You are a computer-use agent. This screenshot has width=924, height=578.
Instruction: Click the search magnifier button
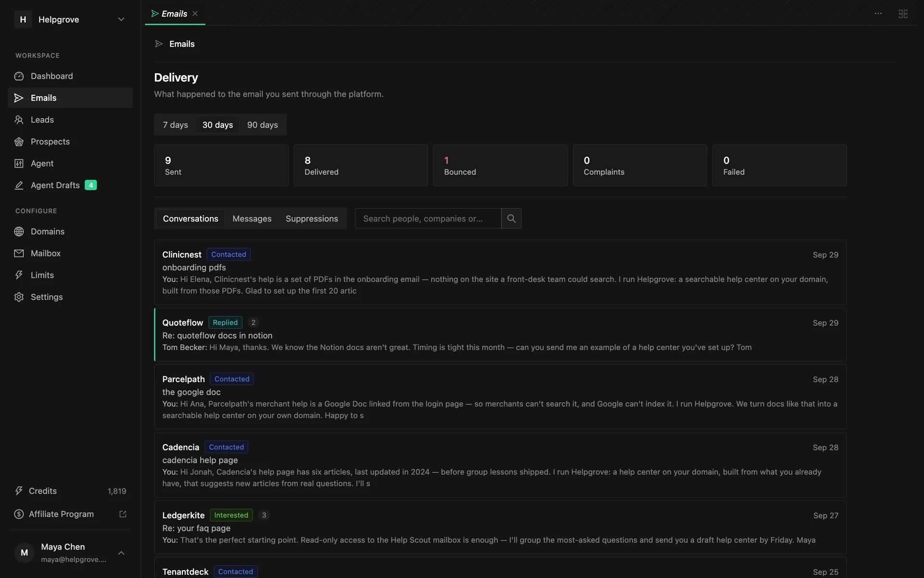(511, 218)
